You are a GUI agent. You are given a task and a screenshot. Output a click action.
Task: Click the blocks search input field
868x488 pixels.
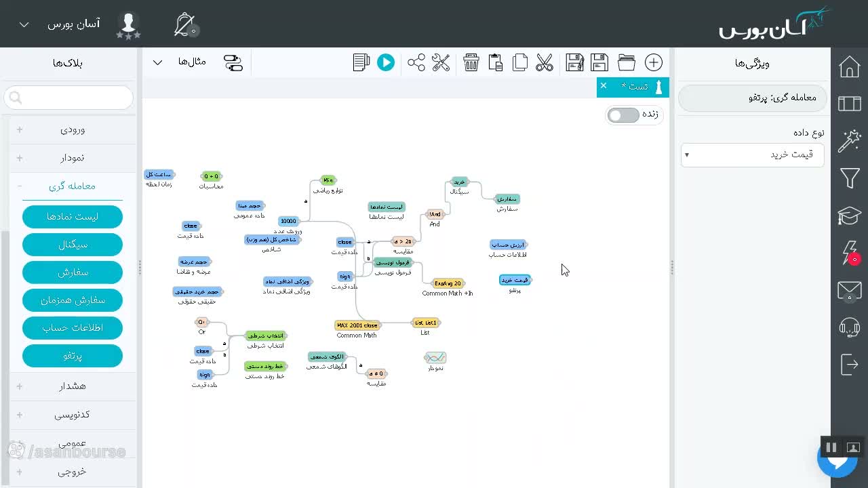[68, 98]
